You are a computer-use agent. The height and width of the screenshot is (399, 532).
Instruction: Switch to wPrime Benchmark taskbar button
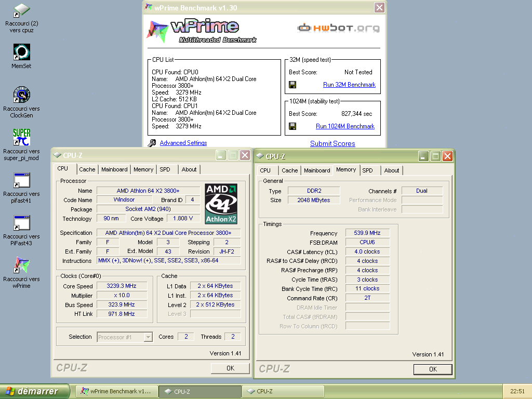pos(116,391)
